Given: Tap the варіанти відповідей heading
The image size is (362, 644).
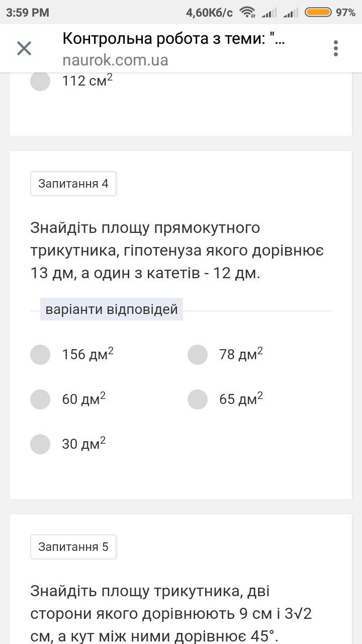Looking at the screenshot, I should click(x=112, y=309).
